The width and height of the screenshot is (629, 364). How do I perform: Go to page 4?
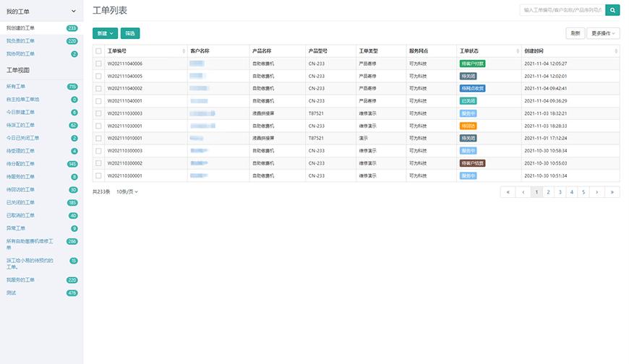tap(572, 192)
